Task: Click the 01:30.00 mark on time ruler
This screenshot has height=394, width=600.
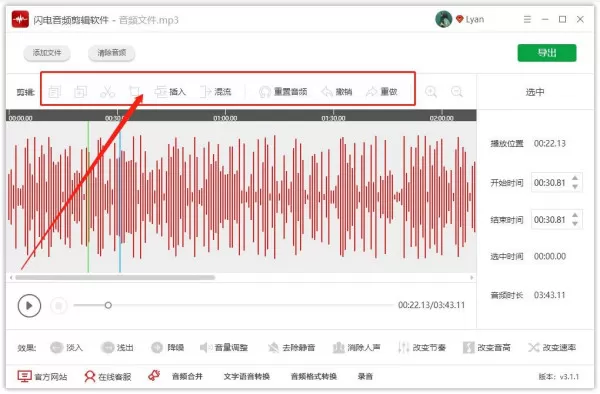Action: point(333,118)
